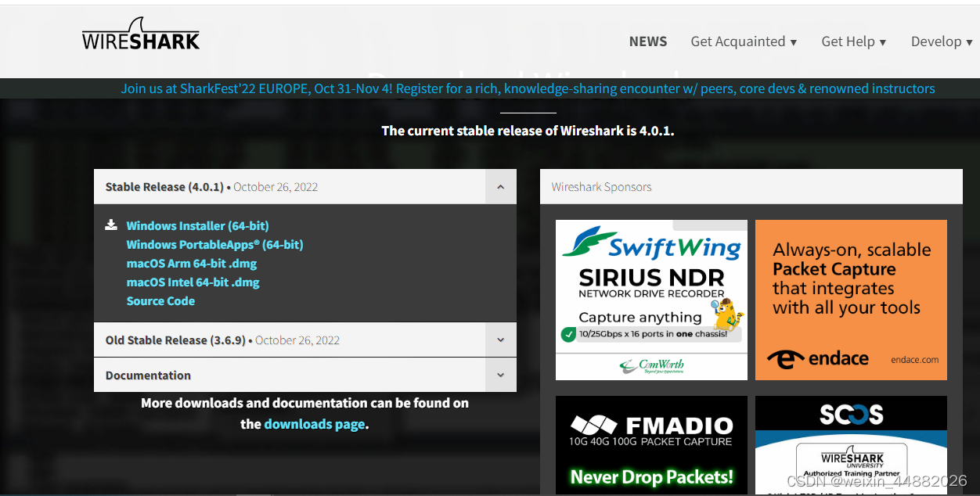This screenshot has height=496, width=980.
Task: Collapse the Stable Release (4.0.1) section
Action: pos(500,187)
